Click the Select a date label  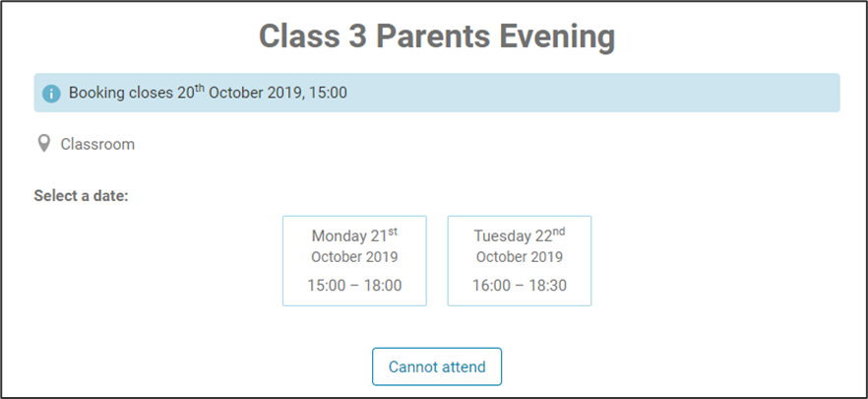pos(81,195)
